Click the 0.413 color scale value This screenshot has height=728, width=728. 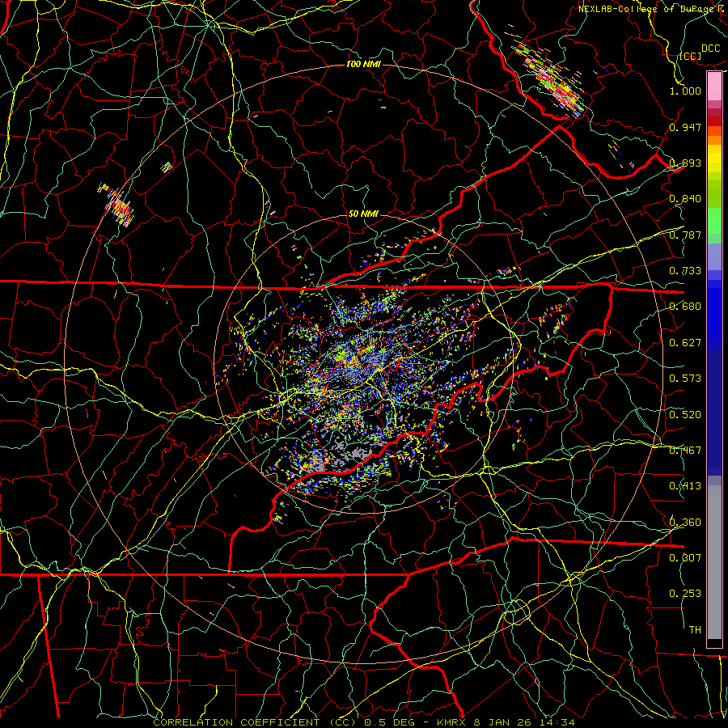tap(685, 486)
